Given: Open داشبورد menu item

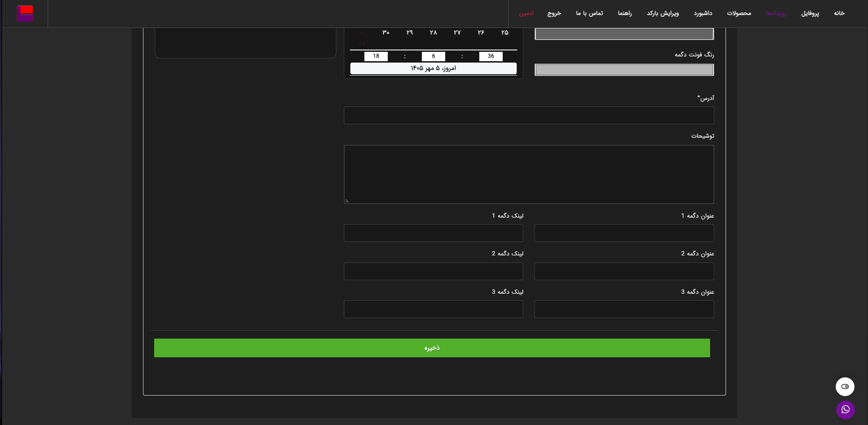Looking at the screenshot, I should click(703, 13).
